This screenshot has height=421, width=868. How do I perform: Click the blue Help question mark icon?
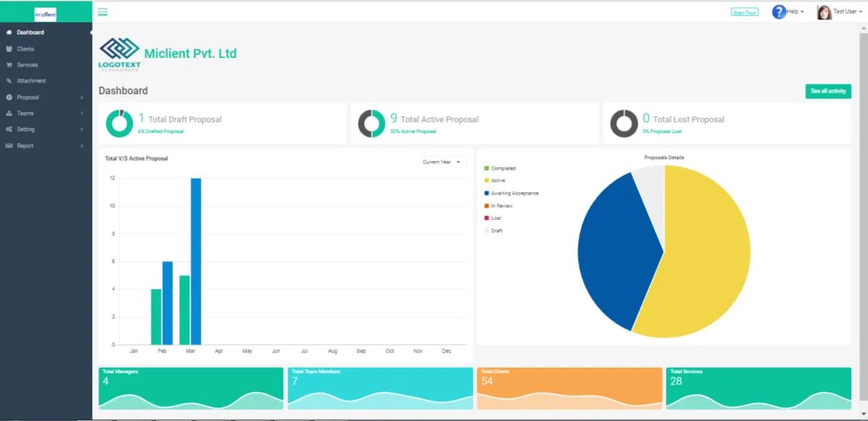[778, 12]
